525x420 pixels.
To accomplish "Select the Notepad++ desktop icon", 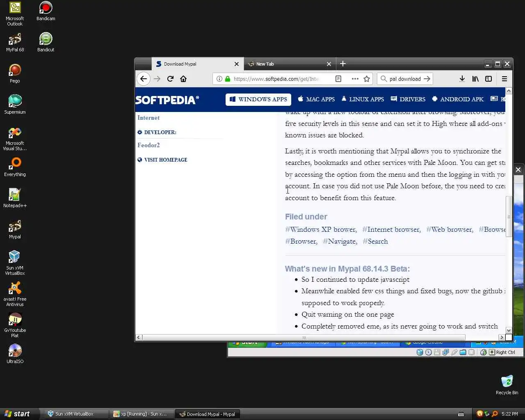I will pyautogui.click(x=15, y=199).
